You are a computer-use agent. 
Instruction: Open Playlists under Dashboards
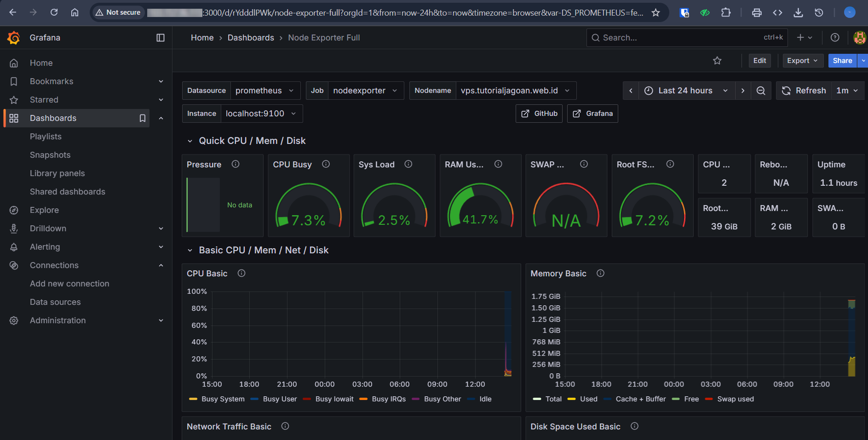(46, 137)
